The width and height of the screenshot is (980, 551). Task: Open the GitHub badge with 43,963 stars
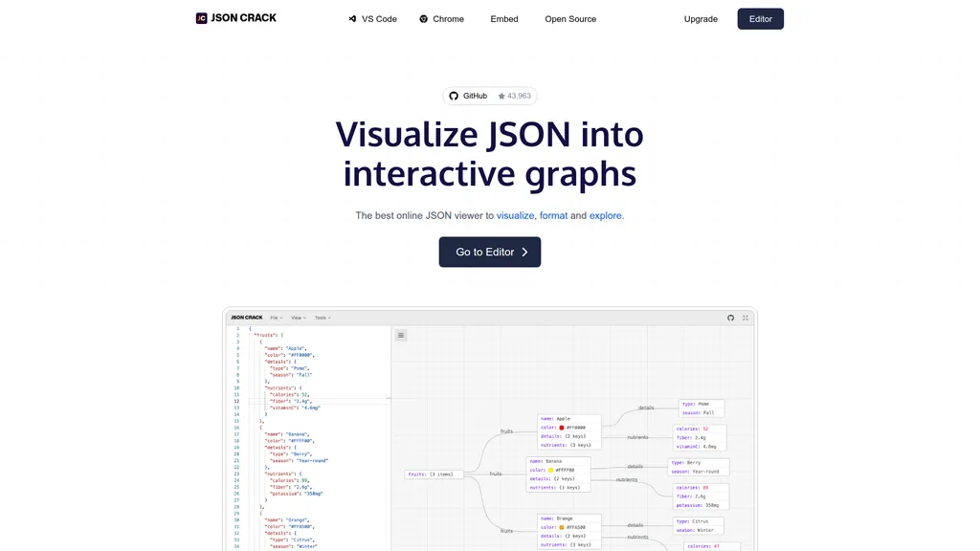pyautogui.click(x=489, y=96)
